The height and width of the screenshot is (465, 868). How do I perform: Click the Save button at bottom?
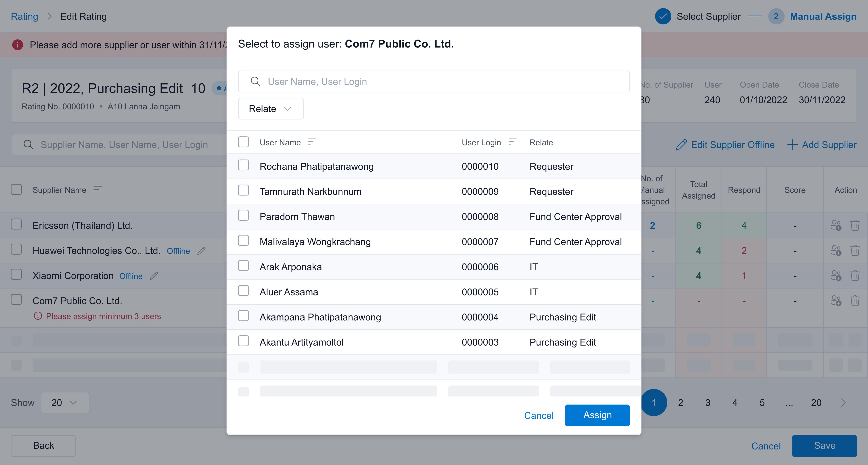tap(824, 446)
